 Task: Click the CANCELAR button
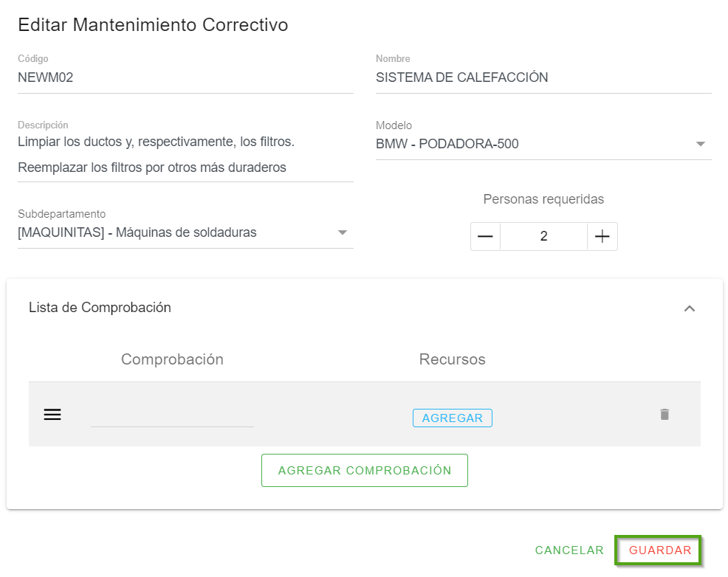click(x=569, y=550)
